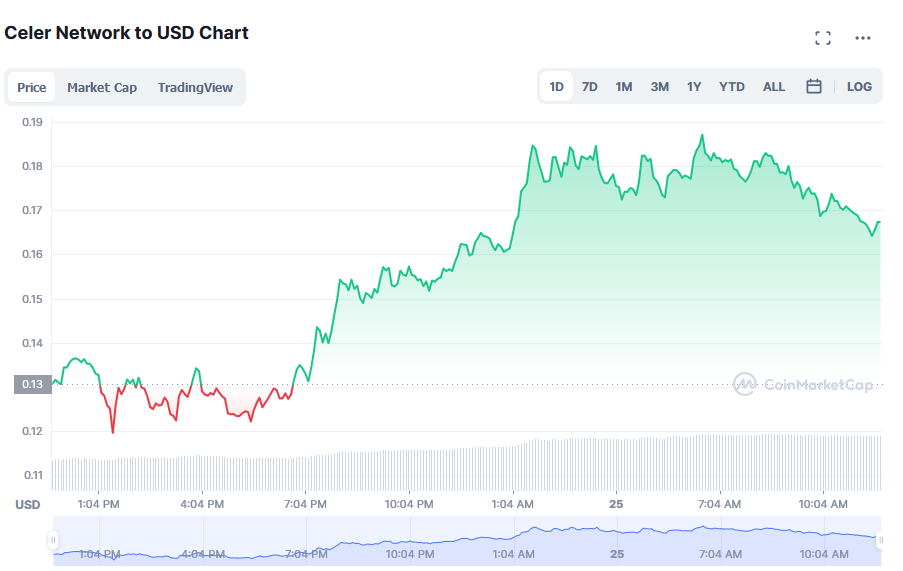Viewport: 903px width, 571px height.
Task: Select the 1Y time range
Action: tap(694, 86)
